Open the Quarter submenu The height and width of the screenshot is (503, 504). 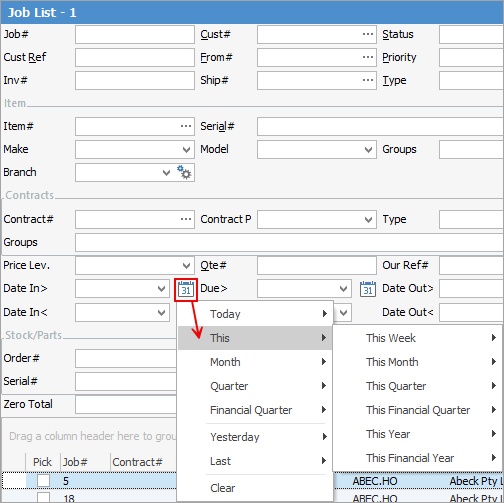pyautogui.click(x=255, y=386)
